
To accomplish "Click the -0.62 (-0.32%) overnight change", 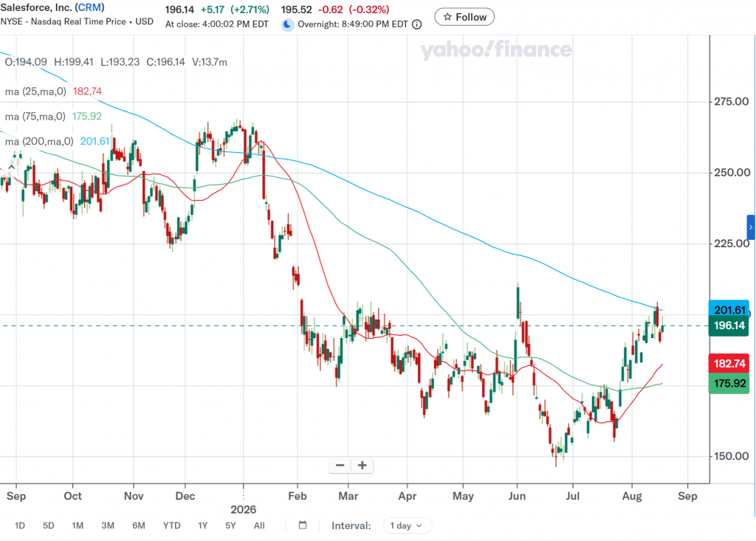I will point(354,10).
